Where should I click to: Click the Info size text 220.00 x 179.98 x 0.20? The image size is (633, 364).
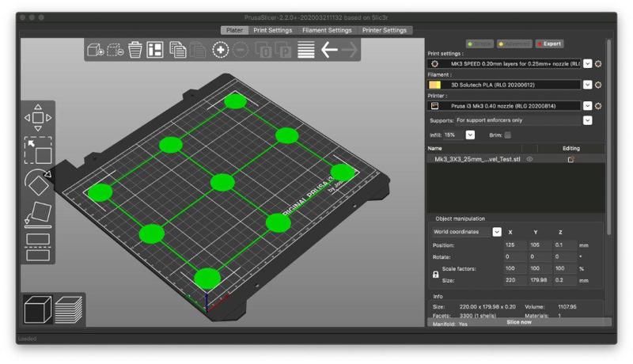(487, 307)
